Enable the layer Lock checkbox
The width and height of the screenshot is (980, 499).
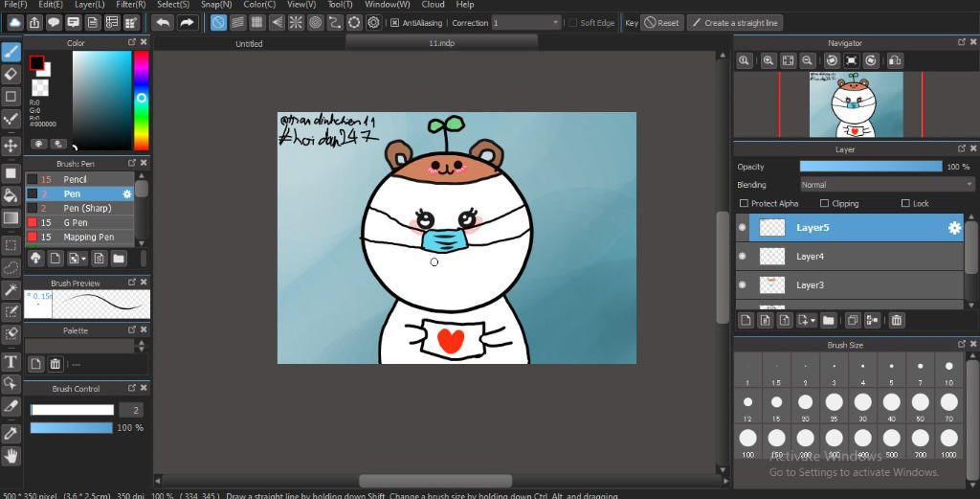coord(905,203)
